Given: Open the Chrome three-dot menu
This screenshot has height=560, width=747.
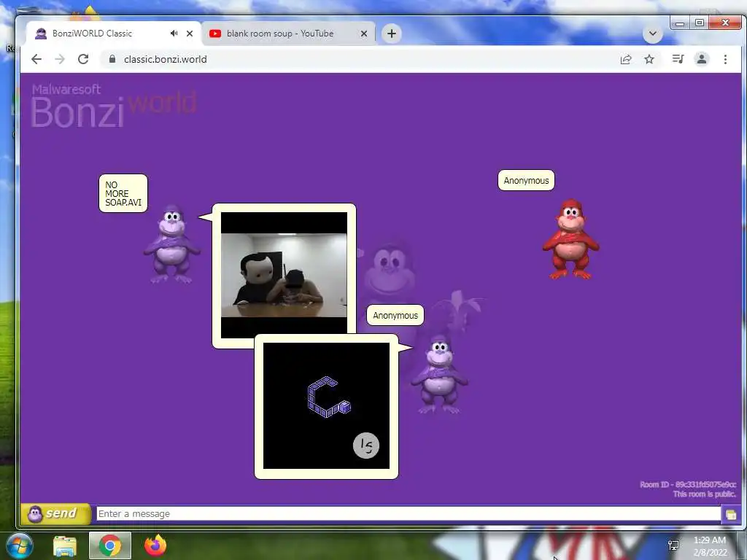Looking at the screenshot, I should [x=725, y=59].
